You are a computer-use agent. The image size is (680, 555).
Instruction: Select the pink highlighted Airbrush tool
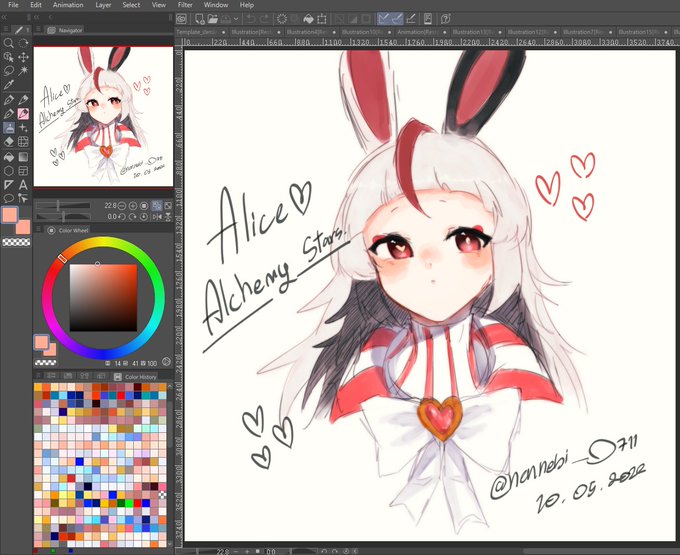click(x=23, y=114)
